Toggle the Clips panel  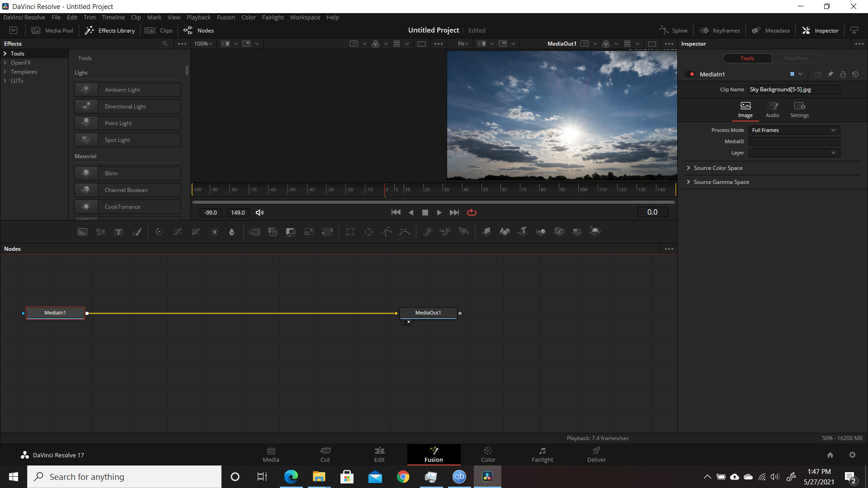pos(159,30)
